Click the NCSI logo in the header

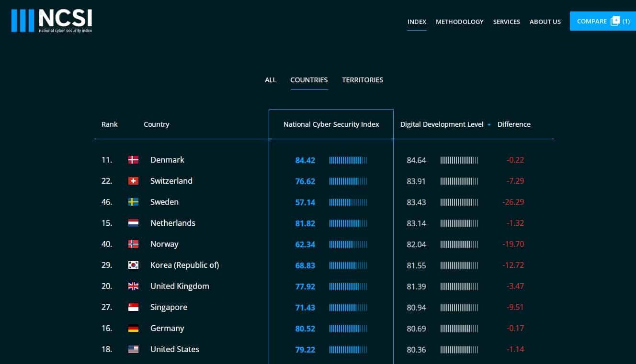pos(52,21)
